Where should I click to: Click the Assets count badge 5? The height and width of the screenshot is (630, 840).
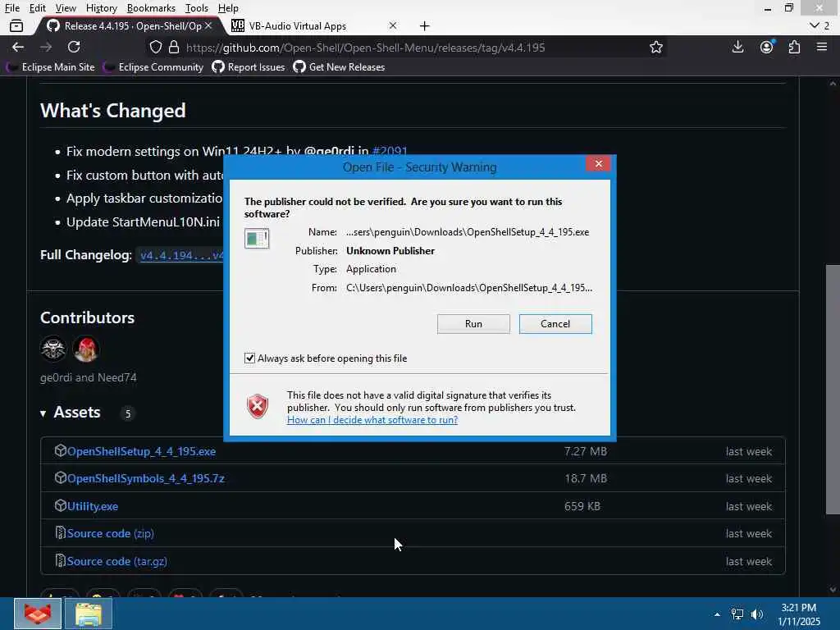(127, 413)
